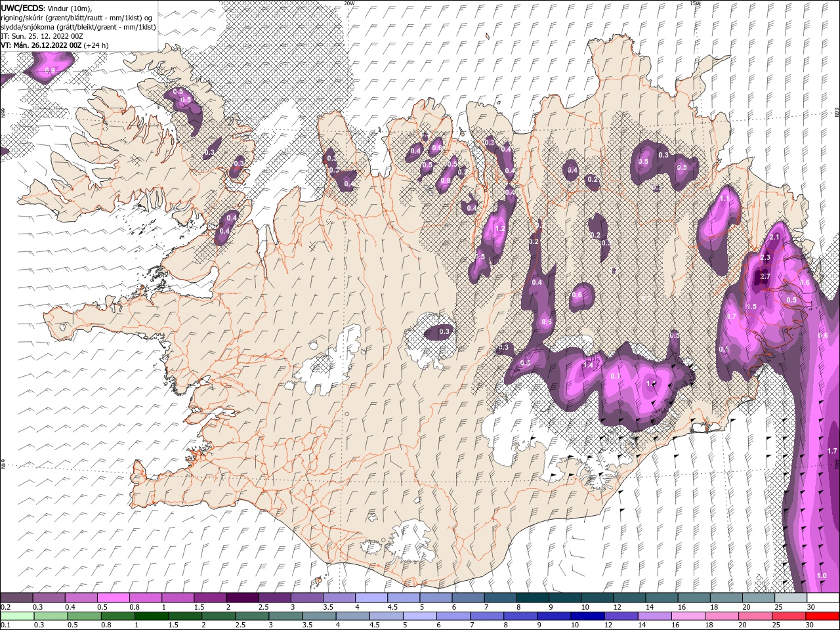This screenshot has height=630, width=840.
Task: Click the pale green 0.1 rain legend swatch
Action: [17, 616]
